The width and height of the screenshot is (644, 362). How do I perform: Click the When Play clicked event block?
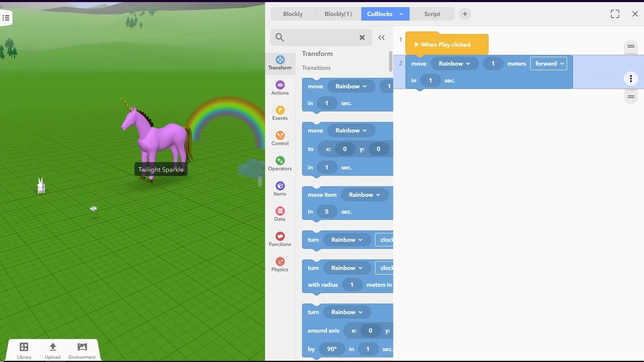click(447, 45)
